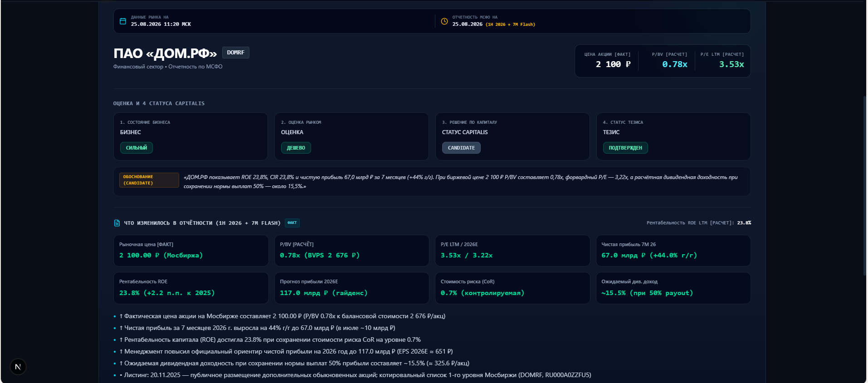Click the СИЛЬНЫЙ business status badge

pos(137,148)
